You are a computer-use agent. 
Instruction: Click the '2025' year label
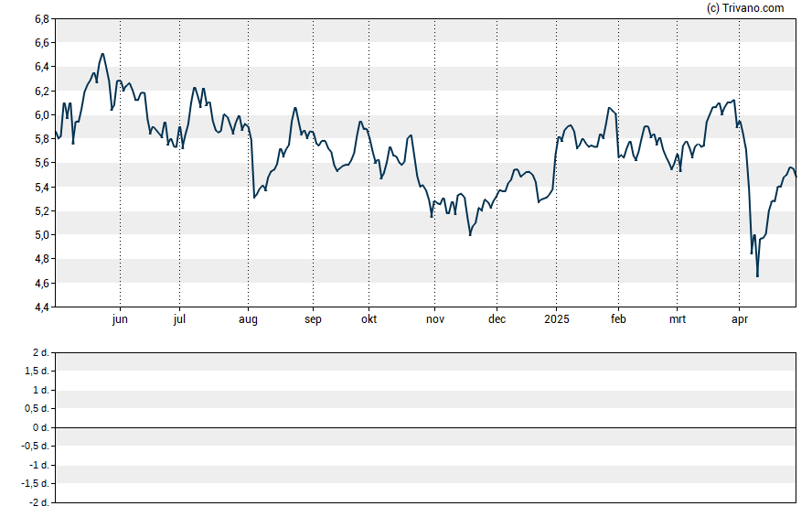pos(557,319)
